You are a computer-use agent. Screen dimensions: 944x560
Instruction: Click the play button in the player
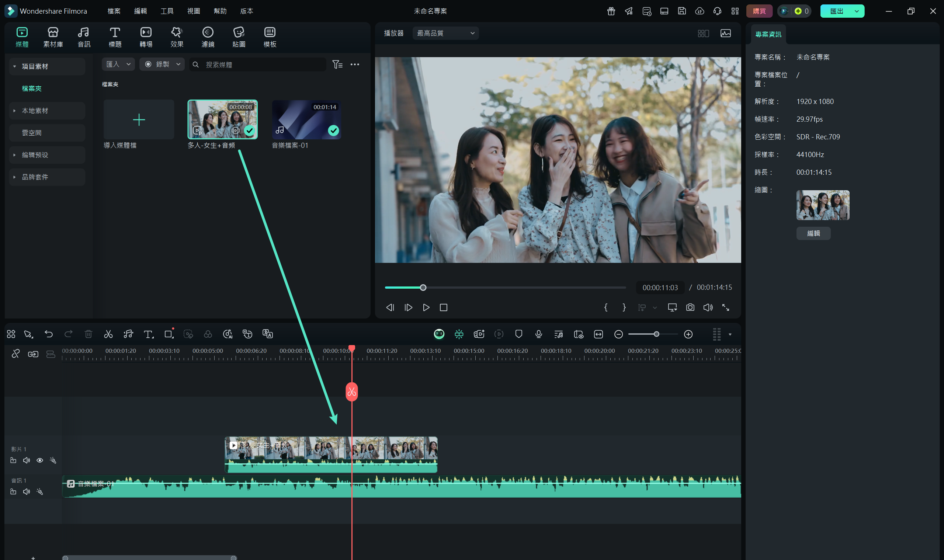(x=426, y=307)
